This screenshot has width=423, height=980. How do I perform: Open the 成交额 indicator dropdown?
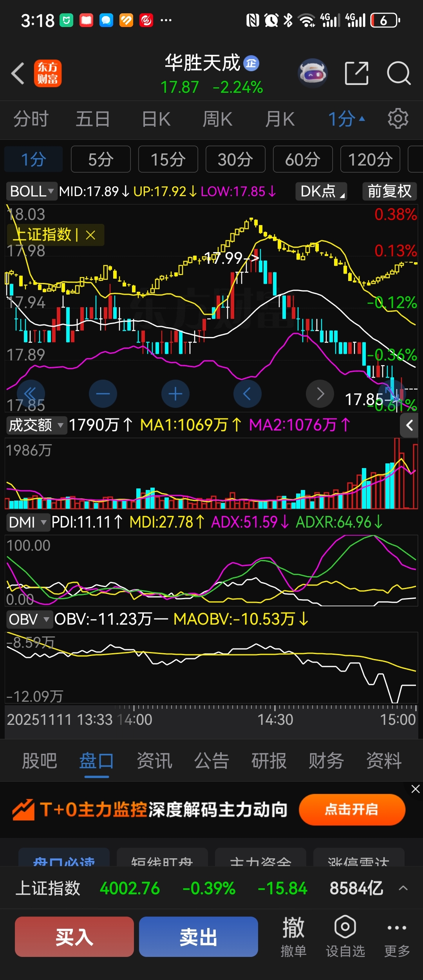(36, 425)
